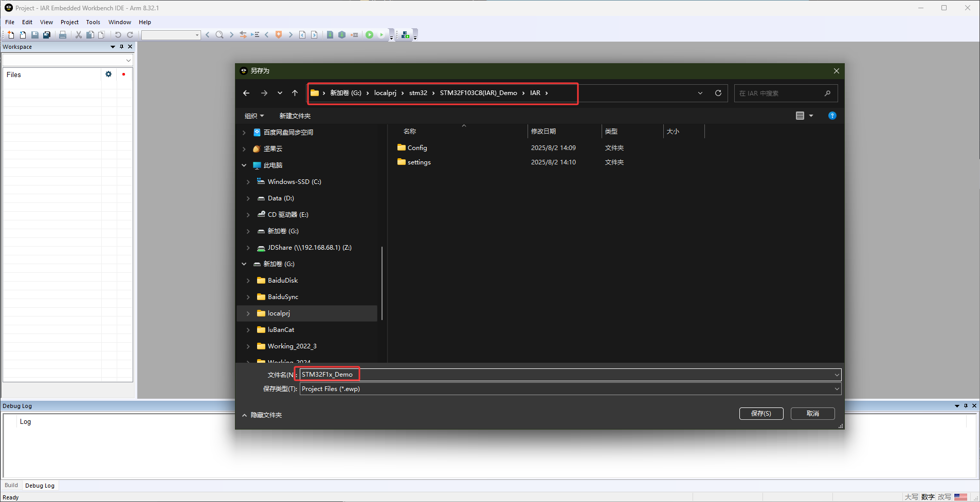980x502 pixels.
Task: Switch to the Build tab
Action: pyautogui.click(x=11, y=485)
